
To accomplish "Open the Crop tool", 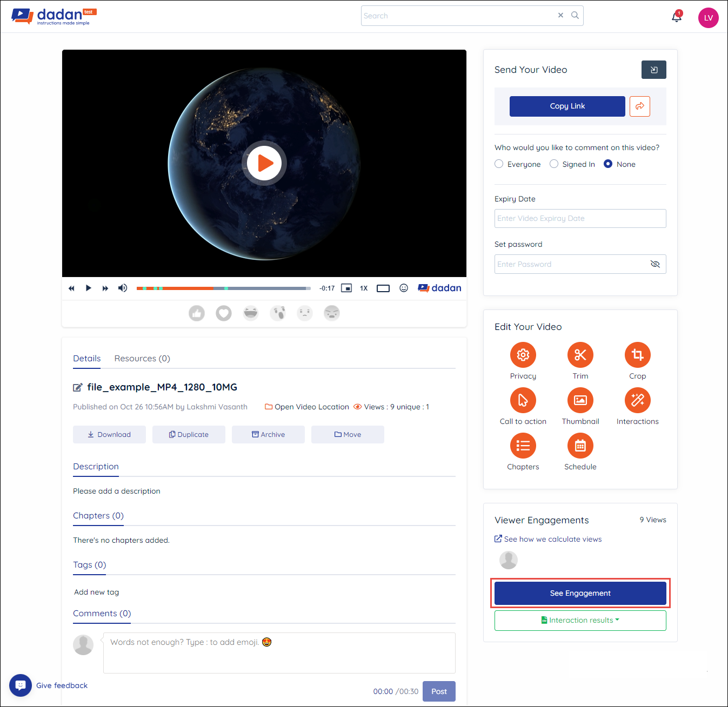I will (x=638, y=355).
